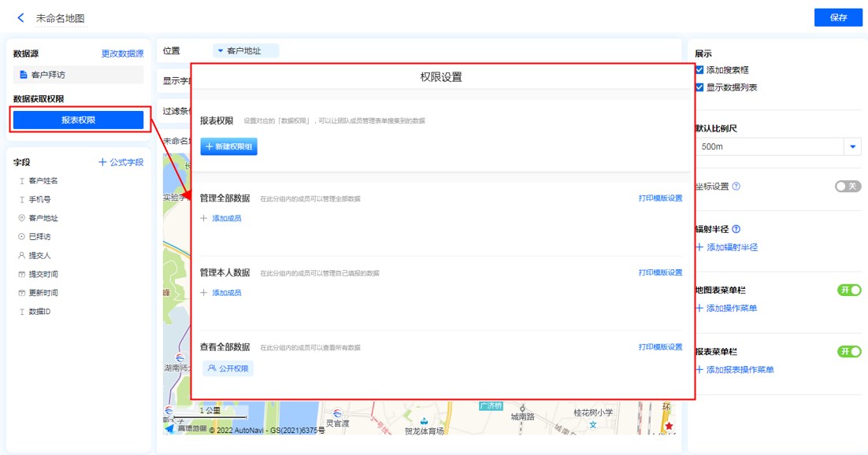Click the plus icon for 公式字段

click(102, 162)
